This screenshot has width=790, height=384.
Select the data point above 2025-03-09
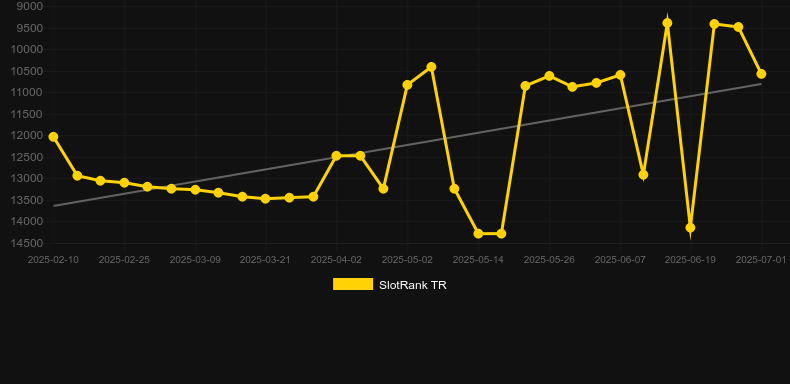pos(195,190)
